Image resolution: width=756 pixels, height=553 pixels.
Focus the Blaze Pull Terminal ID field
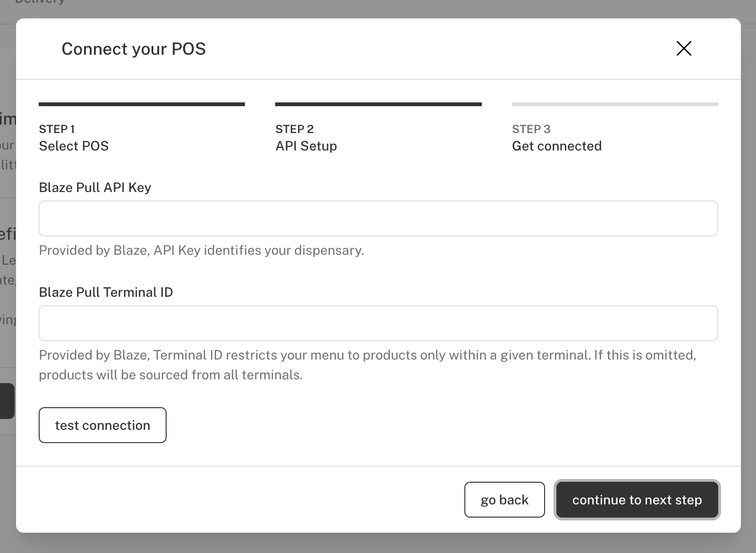(x=378, y=323)
